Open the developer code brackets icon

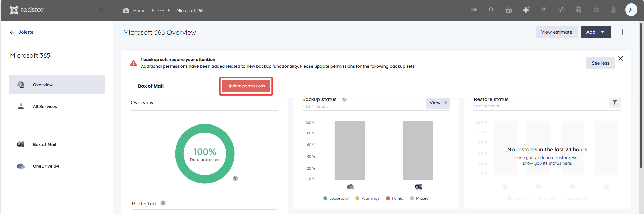pyautogui.click(x=561, y=10)
